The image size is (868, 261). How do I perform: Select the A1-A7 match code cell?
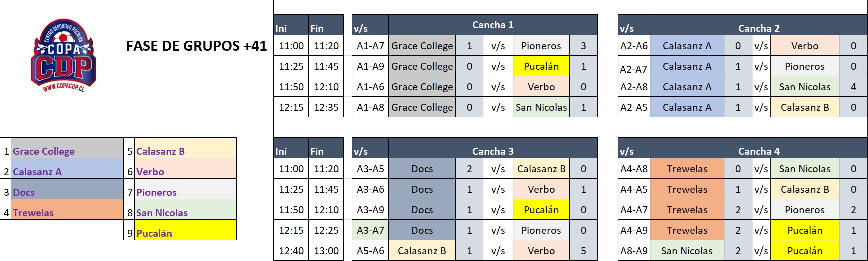click(370, 46)
